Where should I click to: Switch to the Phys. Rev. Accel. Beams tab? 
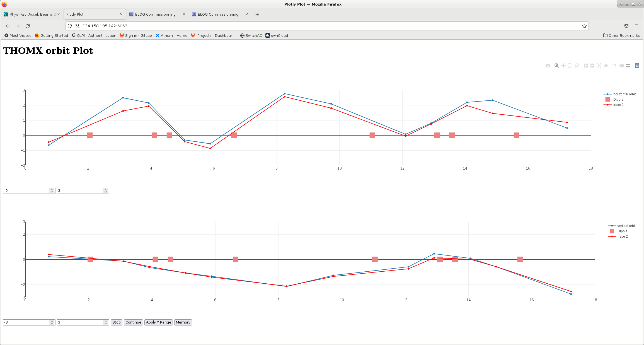pyautogui.click(x=31, y=14)
